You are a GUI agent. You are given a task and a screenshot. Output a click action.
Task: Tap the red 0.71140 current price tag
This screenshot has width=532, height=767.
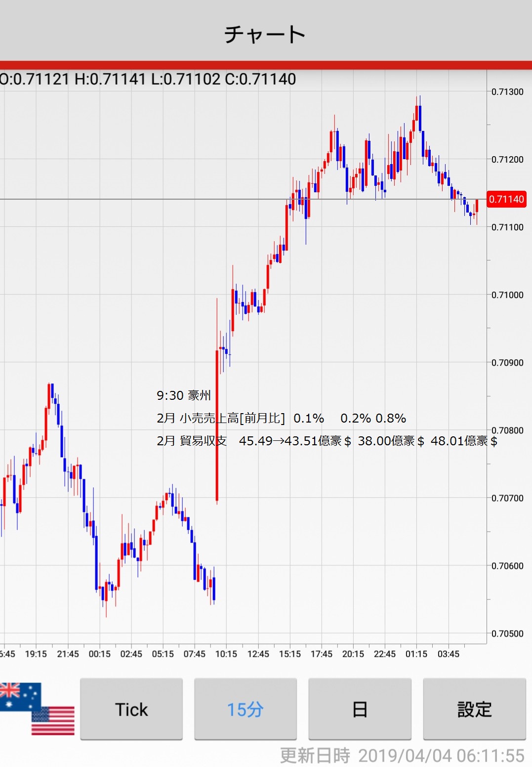[506, 199]
